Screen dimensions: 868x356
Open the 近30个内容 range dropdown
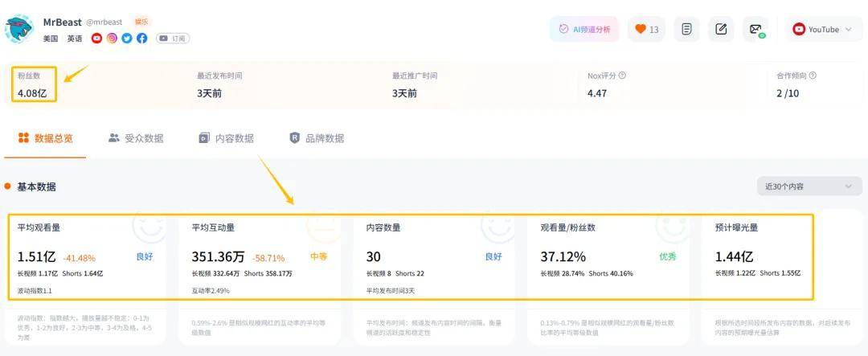coord(809,186)
